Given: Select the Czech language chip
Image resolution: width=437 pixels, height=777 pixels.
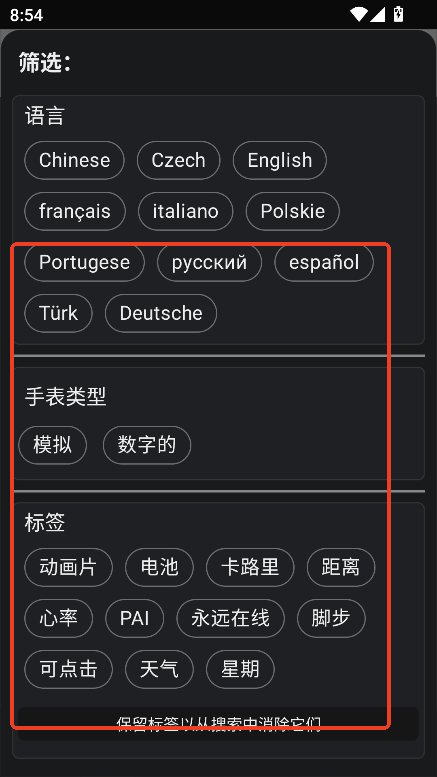Looking at the screenshot, I should (x=178, y=160).
